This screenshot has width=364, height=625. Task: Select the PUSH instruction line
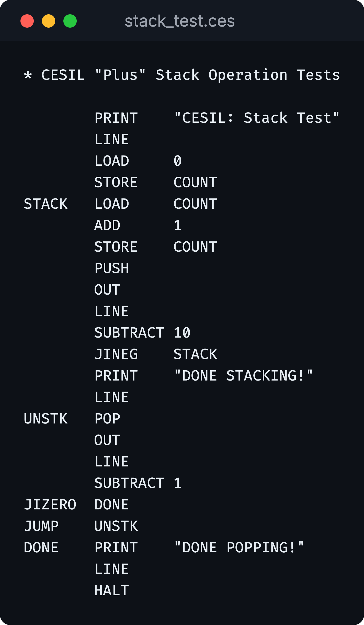coord(111,268)
